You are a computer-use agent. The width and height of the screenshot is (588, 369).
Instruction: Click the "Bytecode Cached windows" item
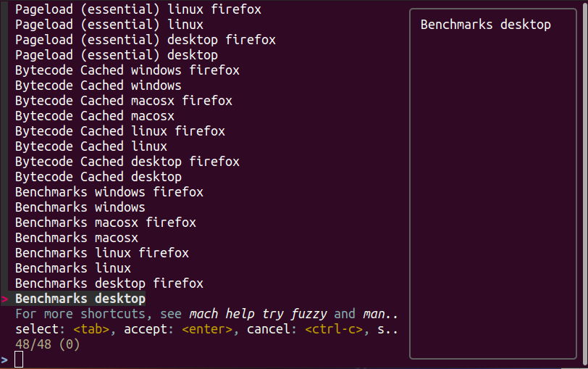pyautogui.click(x=98, y=86)
